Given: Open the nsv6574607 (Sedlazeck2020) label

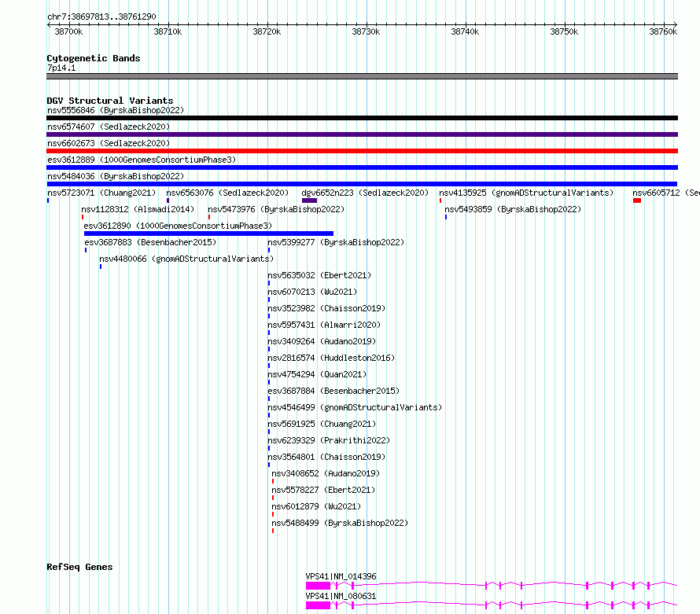Looking at the screenshot, I should (x=109, y=127).
